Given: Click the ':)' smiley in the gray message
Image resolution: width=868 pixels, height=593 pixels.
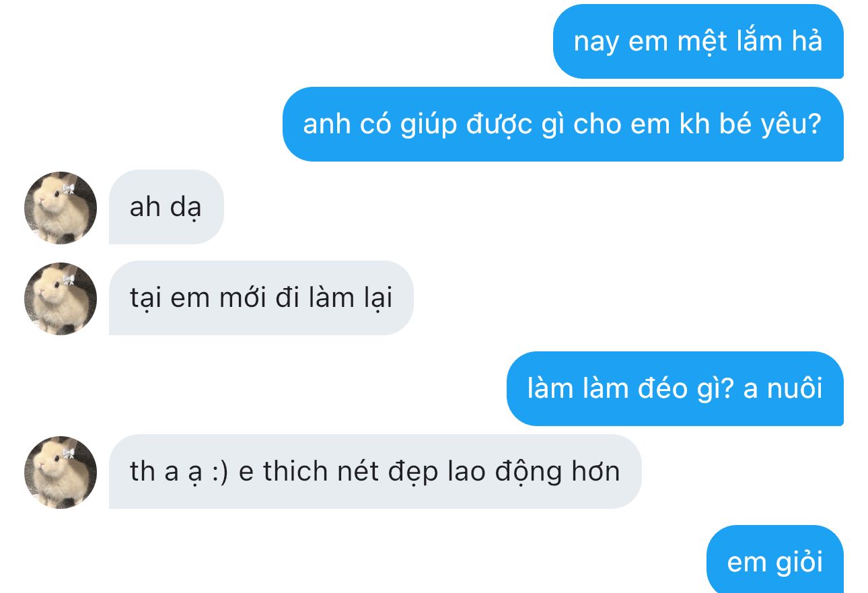Looking at the screenshot, I should (x=219, y=473).
